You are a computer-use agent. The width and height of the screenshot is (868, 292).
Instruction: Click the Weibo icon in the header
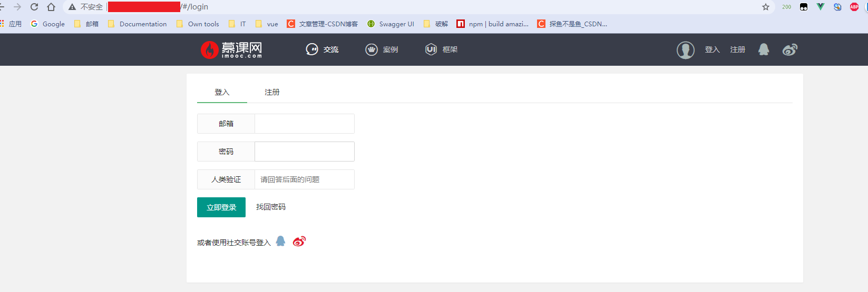(x=789, y=49)
